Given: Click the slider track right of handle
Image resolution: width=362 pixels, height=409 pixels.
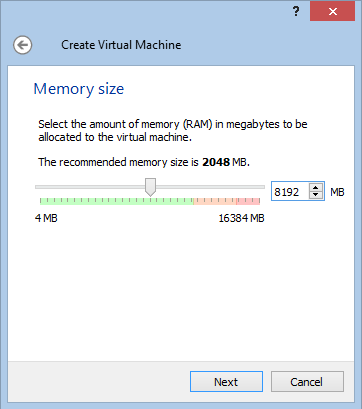Looking at the screenshot, I should [x=210, y=187].
